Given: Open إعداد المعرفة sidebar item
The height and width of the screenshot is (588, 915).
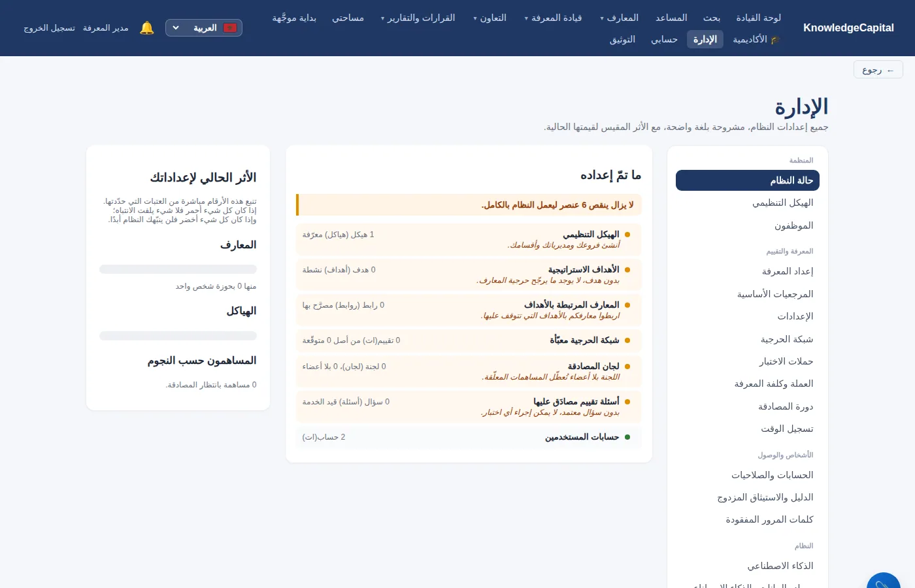Looking at the screenshot, I should 748,271.
